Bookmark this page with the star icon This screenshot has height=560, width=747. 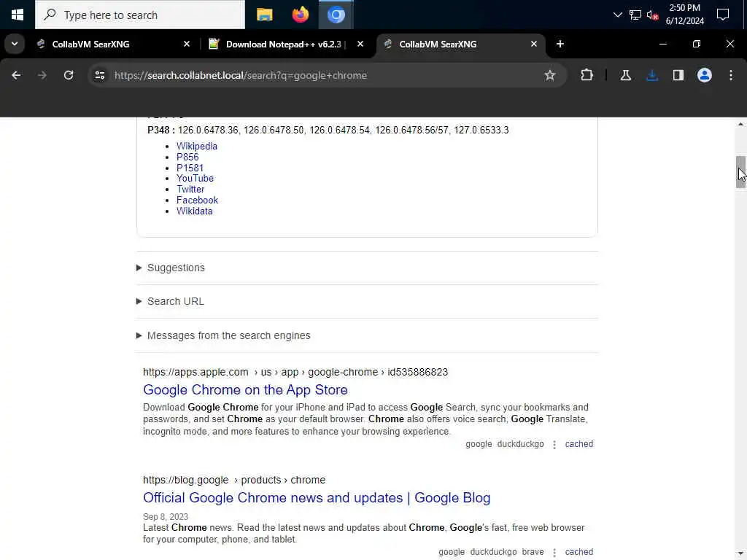pos(550,75)
